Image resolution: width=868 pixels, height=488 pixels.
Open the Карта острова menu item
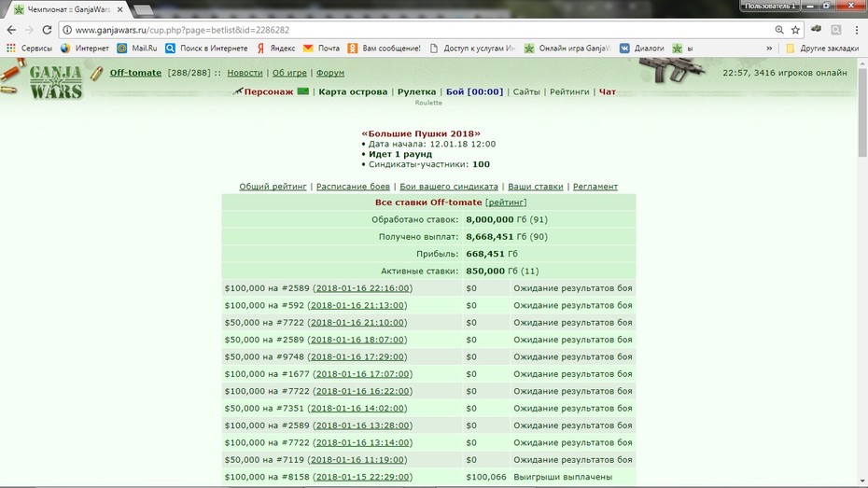click(x=353, y=91)
